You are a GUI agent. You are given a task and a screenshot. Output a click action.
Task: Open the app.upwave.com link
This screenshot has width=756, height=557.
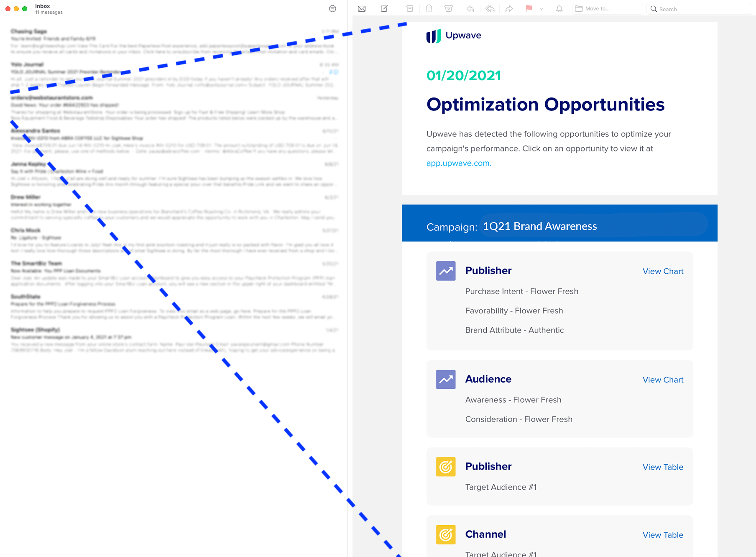(459, 163)
